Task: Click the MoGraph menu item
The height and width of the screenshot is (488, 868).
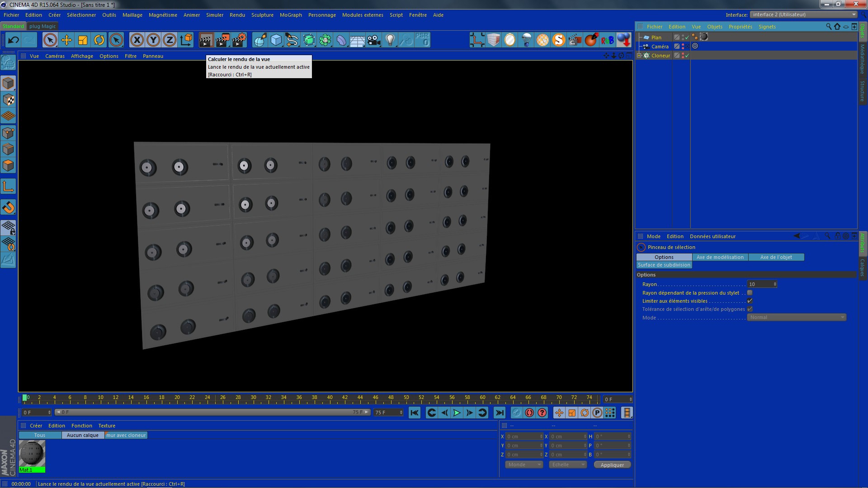Action: click(291, 14)
